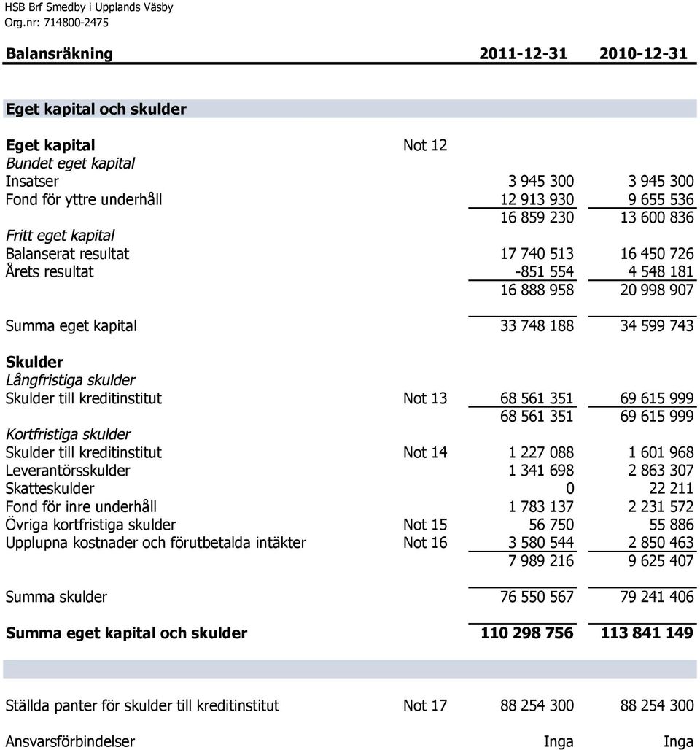
Task: Open the Not 17 note reference
Action: (x=425, y=705)
